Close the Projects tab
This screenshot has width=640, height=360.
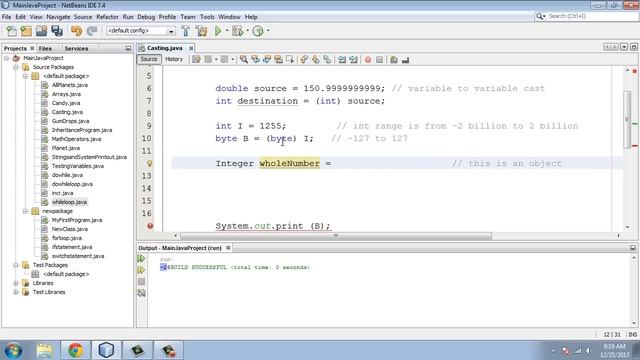pos(32,48)
